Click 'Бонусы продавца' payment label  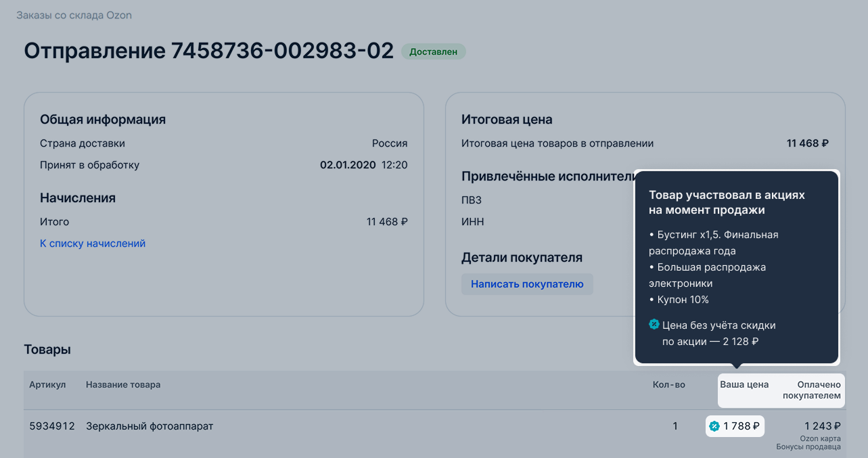click(809, 447)
